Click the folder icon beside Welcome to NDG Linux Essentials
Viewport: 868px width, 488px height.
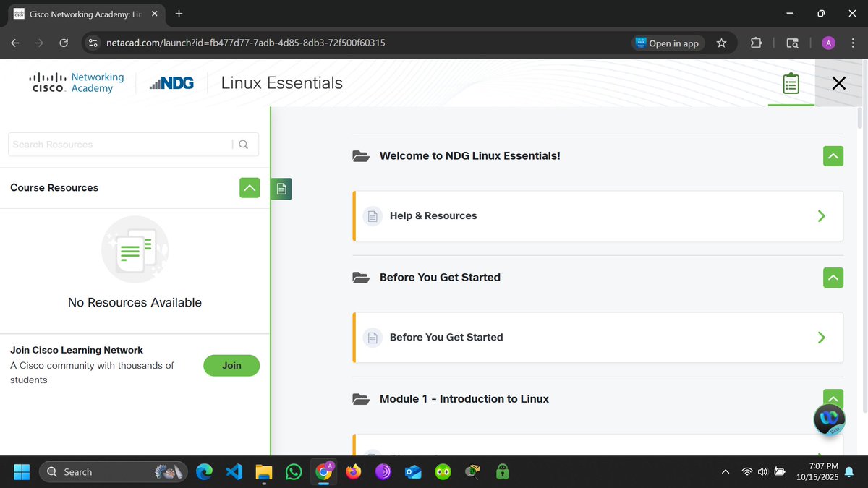coord(360,155)
